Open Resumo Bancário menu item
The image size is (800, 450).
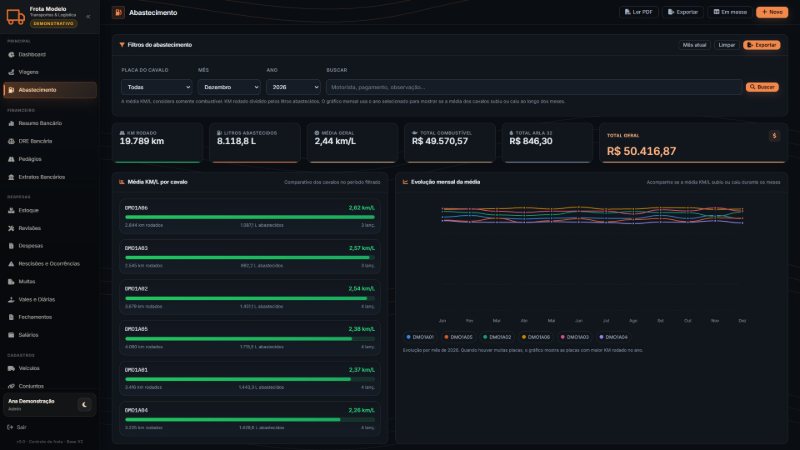[49, 123]
